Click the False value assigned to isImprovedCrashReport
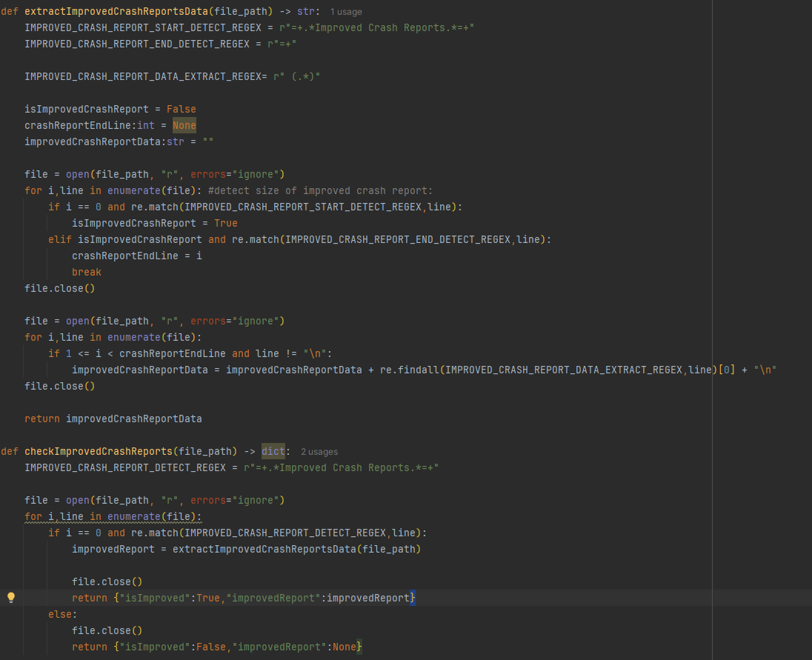This screenshot has height=660, width=812. coord(182,109)
